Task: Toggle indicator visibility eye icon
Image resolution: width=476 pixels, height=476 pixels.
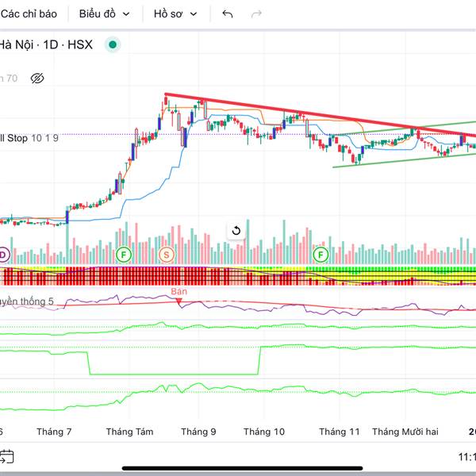Action: [37, 79]
